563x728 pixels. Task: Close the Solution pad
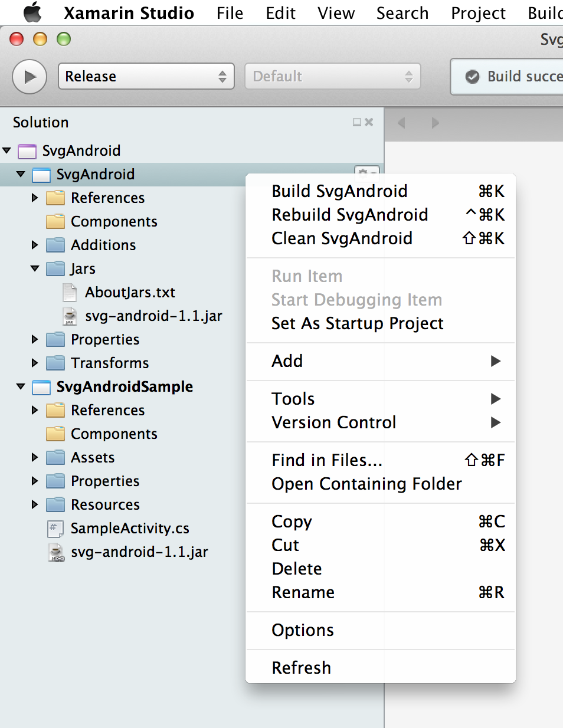coord(369,122)
